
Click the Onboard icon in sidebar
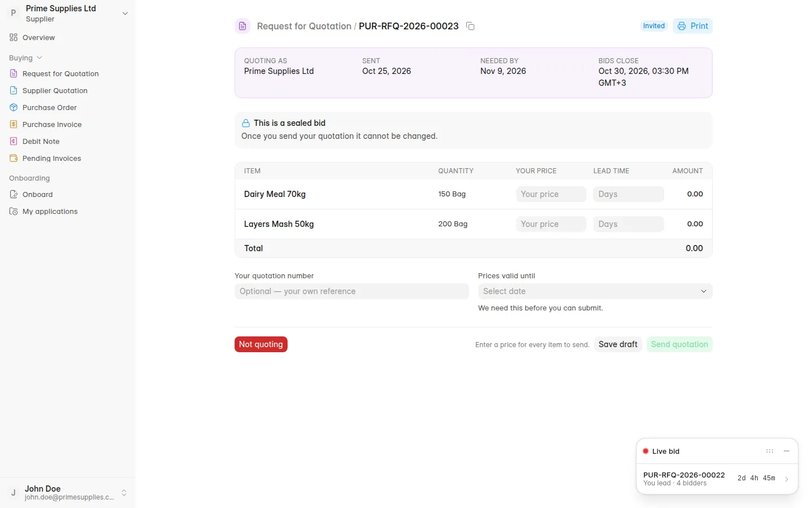click(x=14, y=194)
